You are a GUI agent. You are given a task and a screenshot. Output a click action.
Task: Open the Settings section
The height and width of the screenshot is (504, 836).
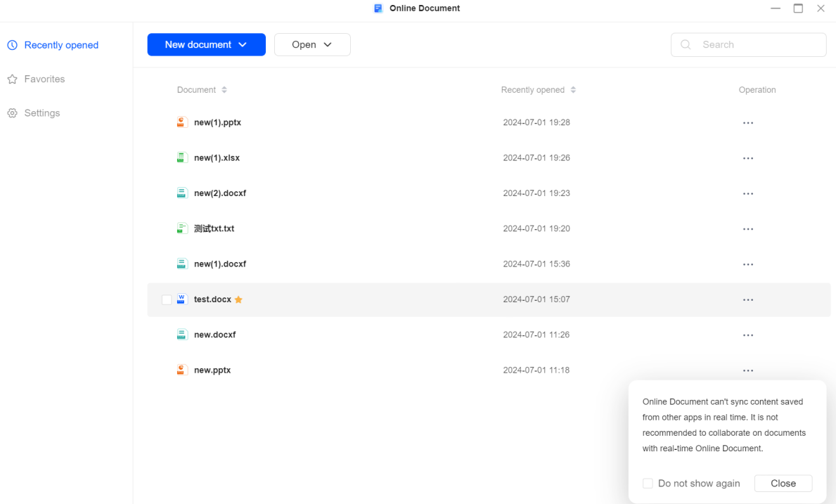click(x=42, y=112)
